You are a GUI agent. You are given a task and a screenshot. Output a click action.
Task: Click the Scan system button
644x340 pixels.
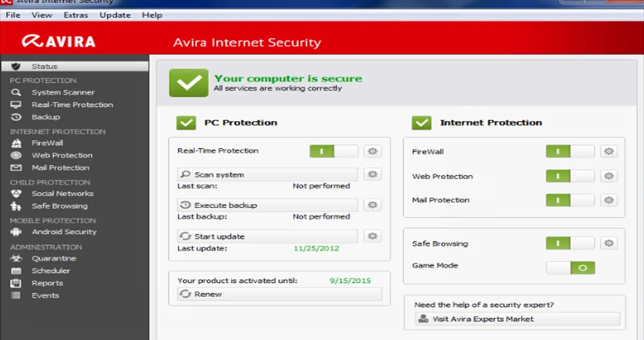[x=267, y=175]
